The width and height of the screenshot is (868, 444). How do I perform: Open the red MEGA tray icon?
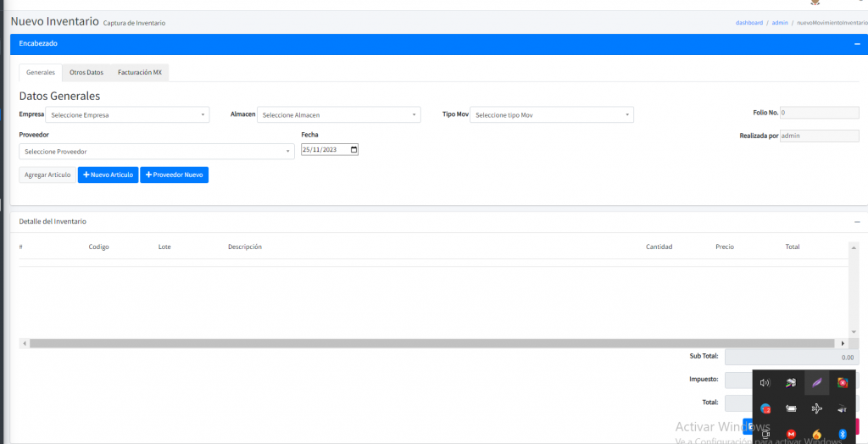coord(791,434)
